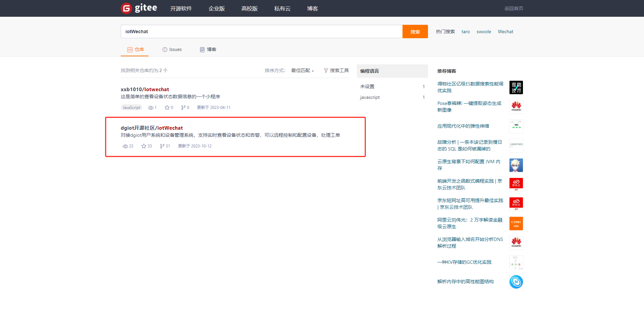Search hot keyword Wechat

(505, 32)
